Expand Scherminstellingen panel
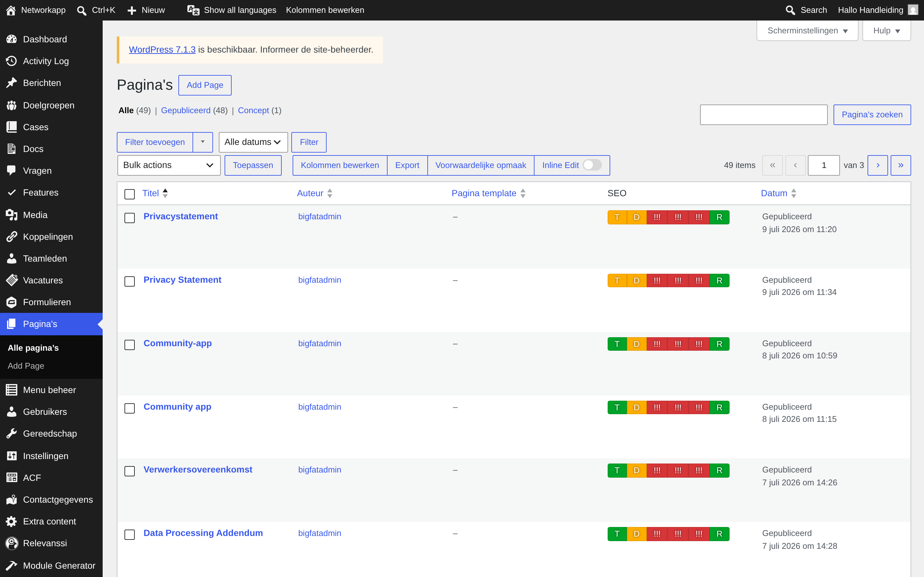 pyautogui.click(x=807, y=30)
